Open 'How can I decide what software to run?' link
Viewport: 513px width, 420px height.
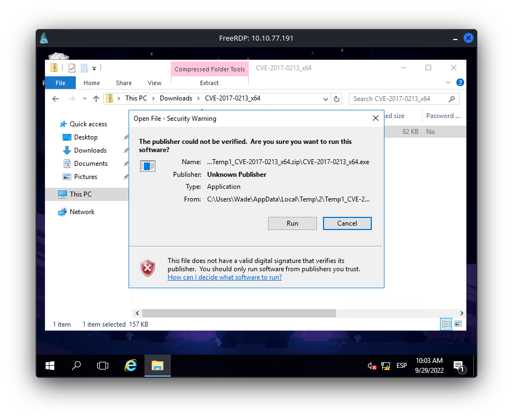pos(225,277)
